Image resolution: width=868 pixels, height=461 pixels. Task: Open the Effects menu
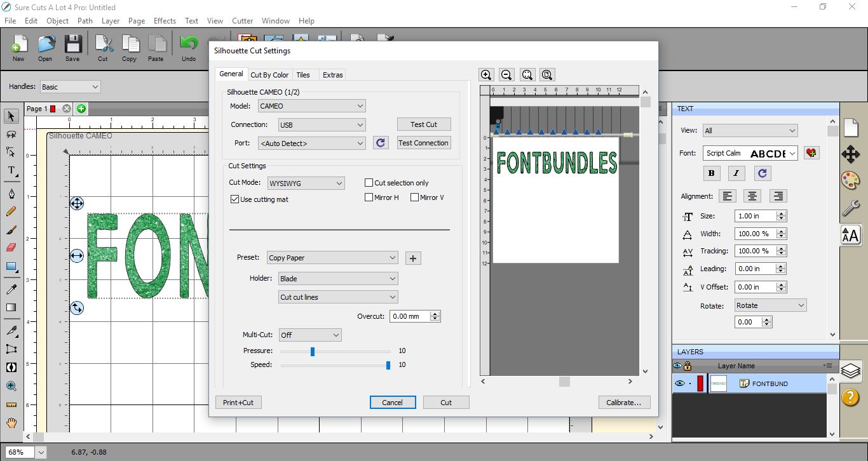[x=165, y=21]
